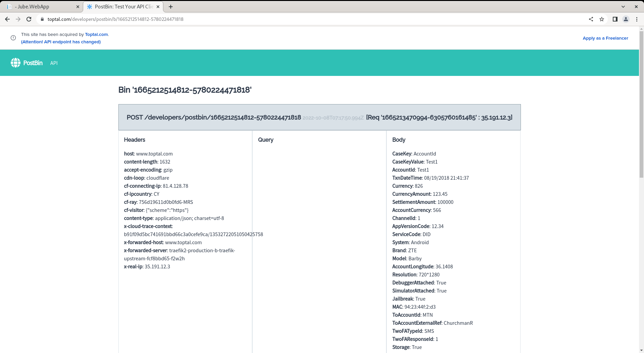This screenshot has width=644, height=353.
Task: Click the browser forward arrow
Action: (18, 19)
